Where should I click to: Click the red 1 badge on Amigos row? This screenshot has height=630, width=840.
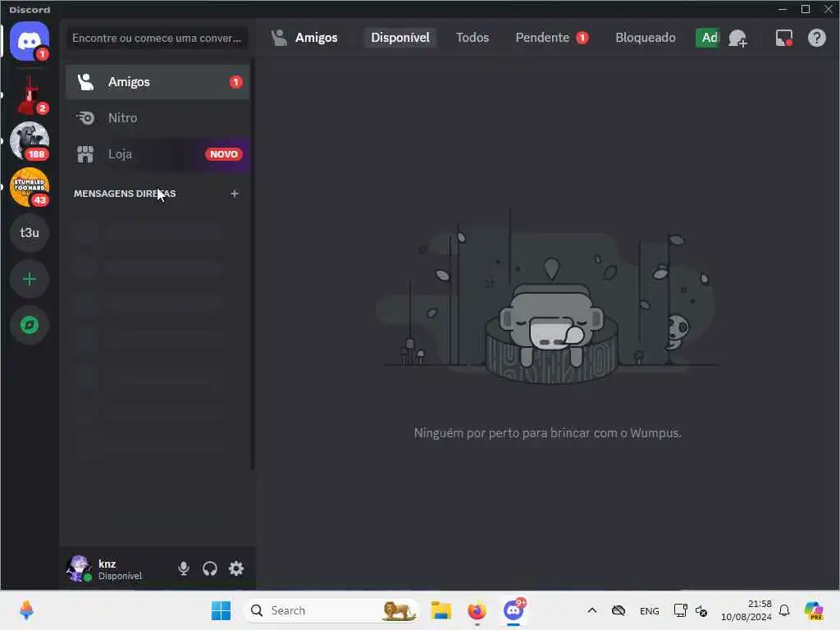(235, 82)
